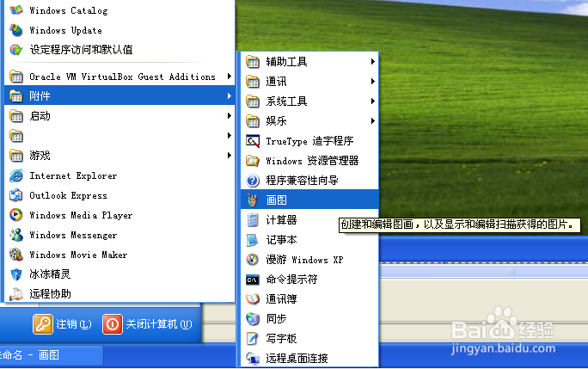Screen dimensions: 588x369
Task: Click the Outlook Express icon
Action: [x=16, y=195]
